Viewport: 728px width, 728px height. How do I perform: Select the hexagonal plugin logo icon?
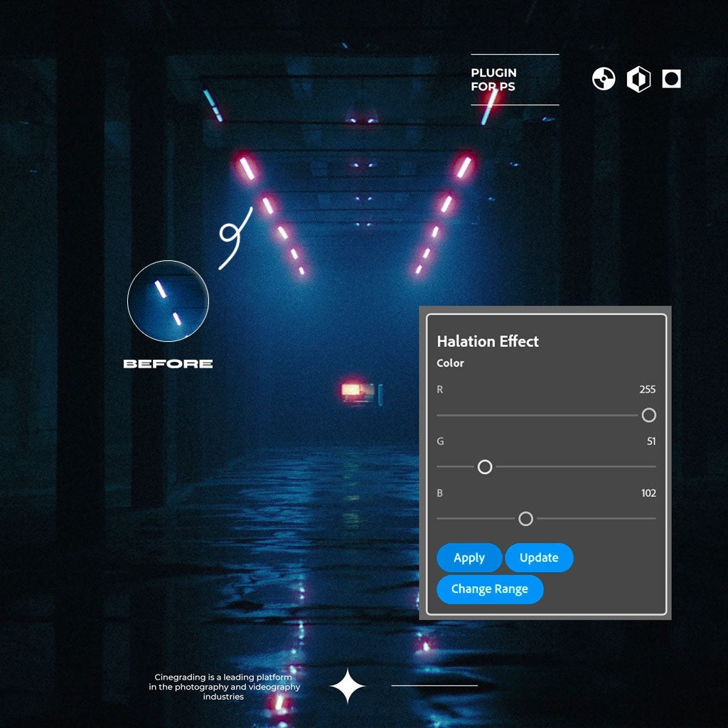click(x=637, y=80)
